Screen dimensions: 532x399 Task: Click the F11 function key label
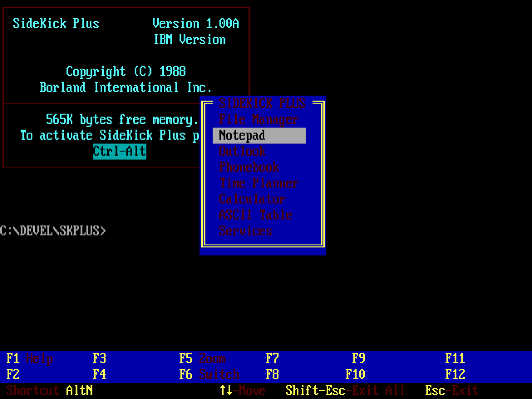[x=455, y=359]
